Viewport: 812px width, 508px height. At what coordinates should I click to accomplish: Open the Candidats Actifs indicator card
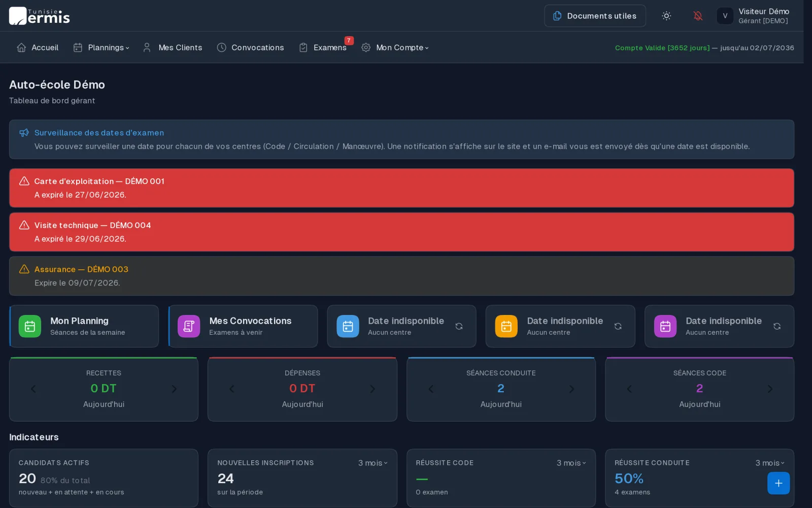pos(104,478)
